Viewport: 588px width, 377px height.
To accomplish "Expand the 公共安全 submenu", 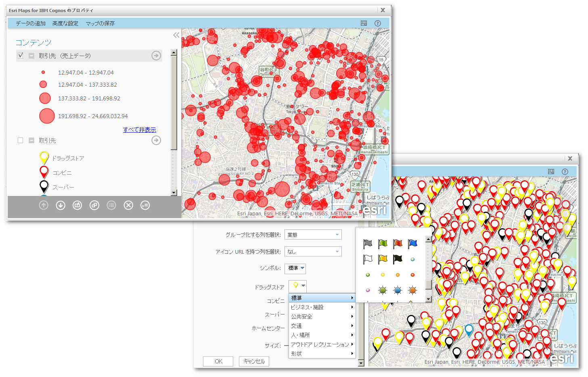I will (x=322, y=317).
